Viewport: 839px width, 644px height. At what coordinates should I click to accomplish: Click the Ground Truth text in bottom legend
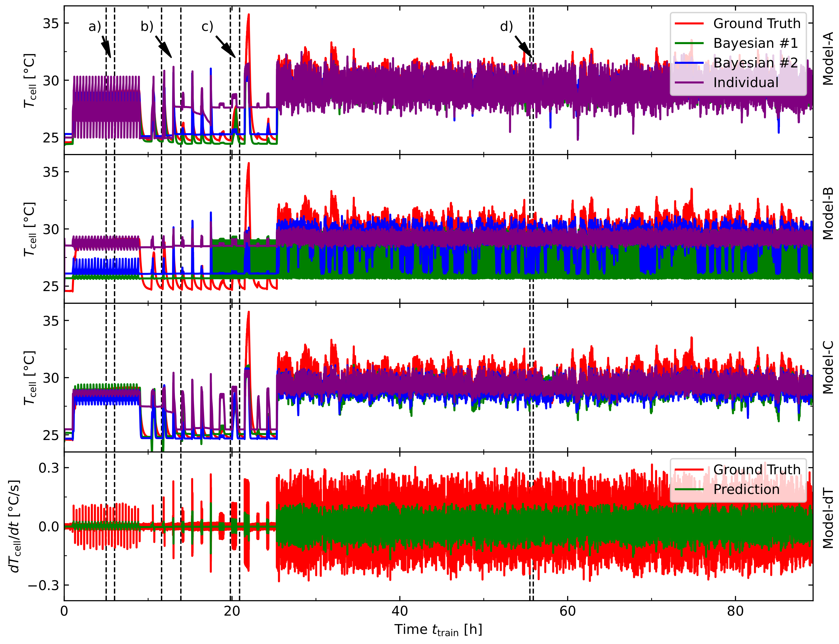(757, 470)
